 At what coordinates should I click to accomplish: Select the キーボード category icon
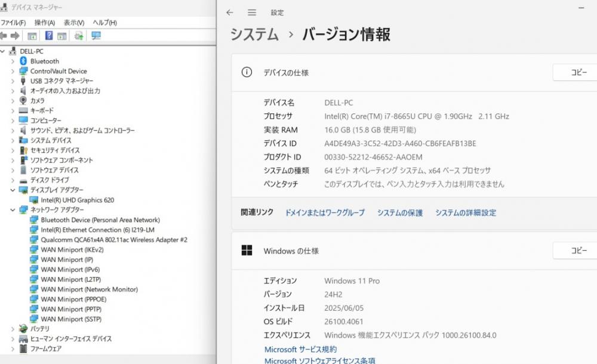tap(23, 110)
